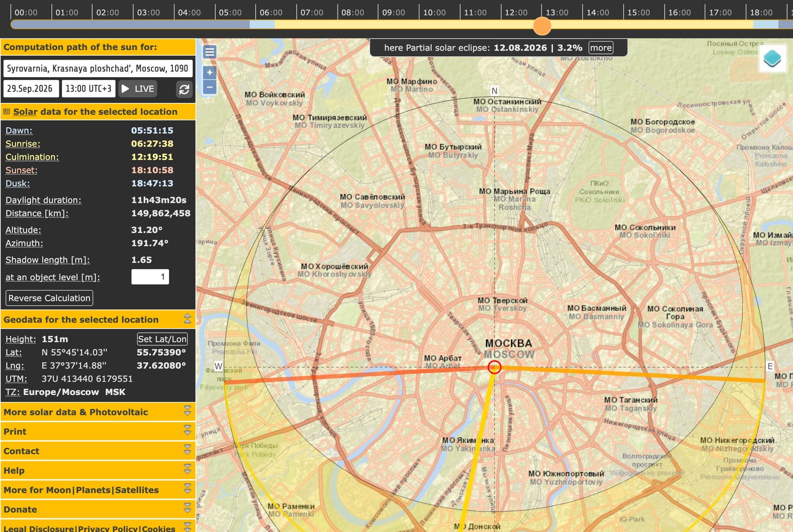Click the location search field

[x=98, y=68]
